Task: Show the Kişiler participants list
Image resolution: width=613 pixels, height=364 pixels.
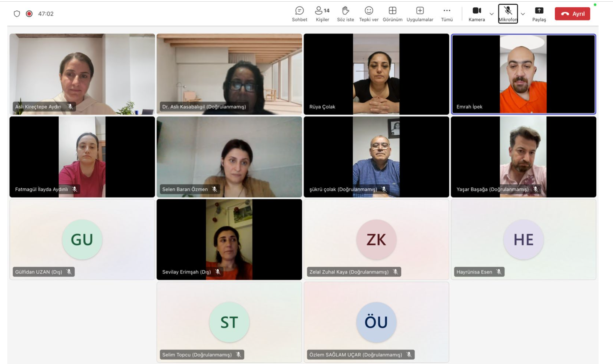Action: [x=322, y=14]
